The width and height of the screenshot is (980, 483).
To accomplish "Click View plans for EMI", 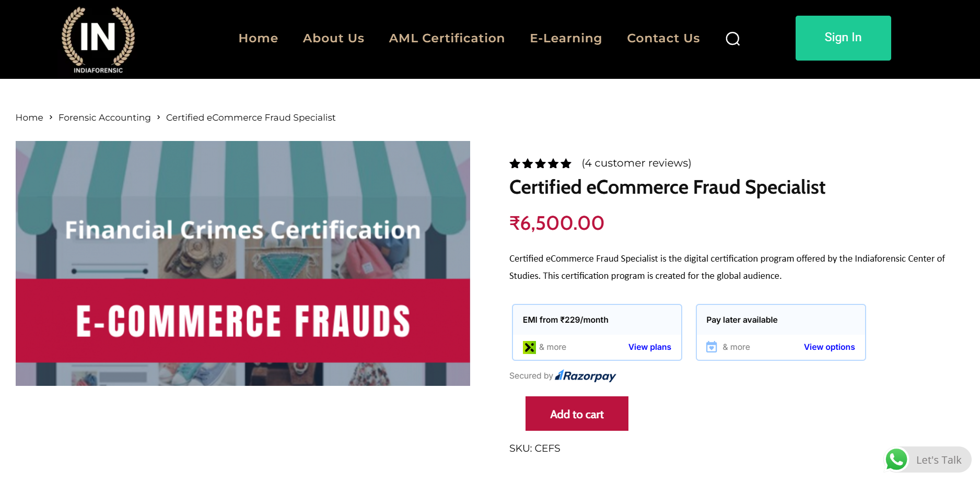I will point(649,347).
